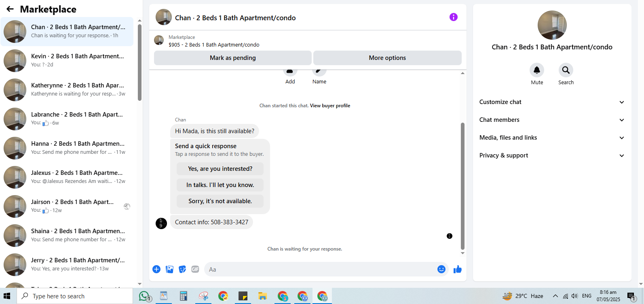Image resolution: width=644 pixels, height=304 pixels.
Task: Open Labranche's conversation in the list
Action: 67,119
